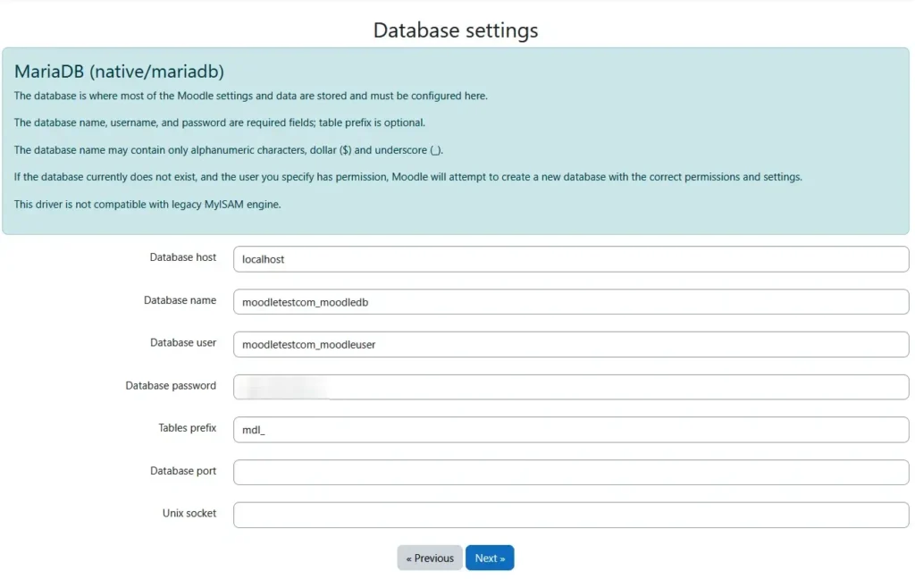Click inside the Database password field
Screen dimensions: 915x588
pos(569,386)
